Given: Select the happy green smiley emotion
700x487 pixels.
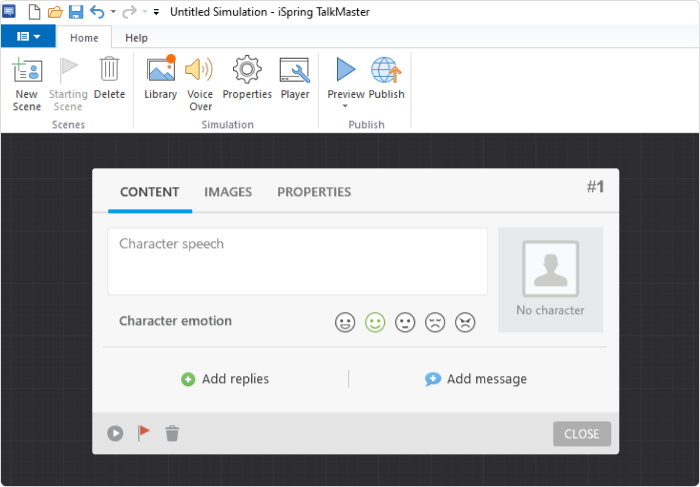Looking at the screenshot, I should pos(375,322).
